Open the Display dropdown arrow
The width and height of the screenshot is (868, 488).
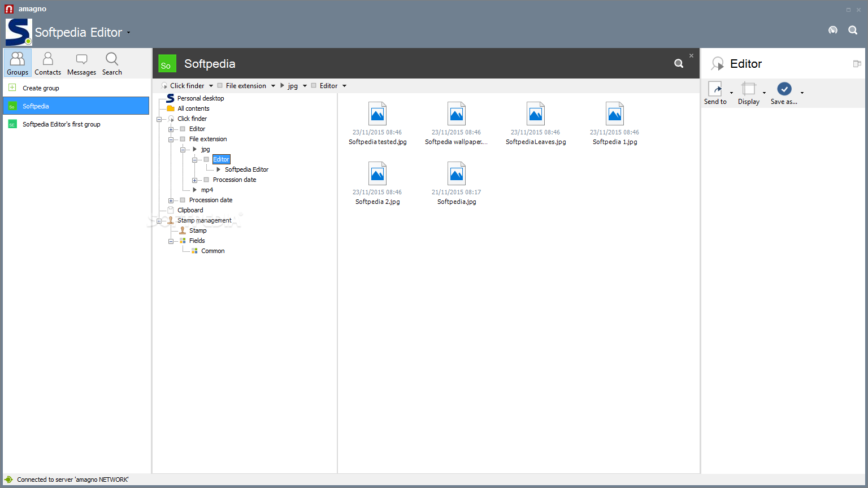(764, 93)
